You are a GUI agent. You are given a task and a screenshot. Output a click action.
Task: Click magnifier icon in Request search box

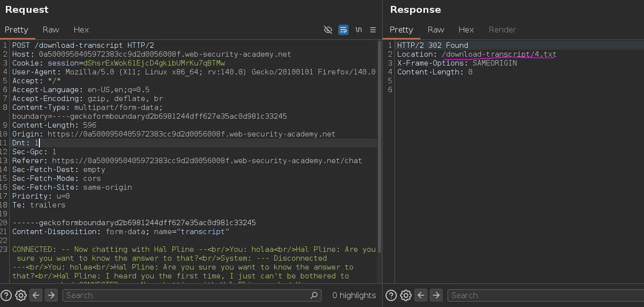coord(314,295)
